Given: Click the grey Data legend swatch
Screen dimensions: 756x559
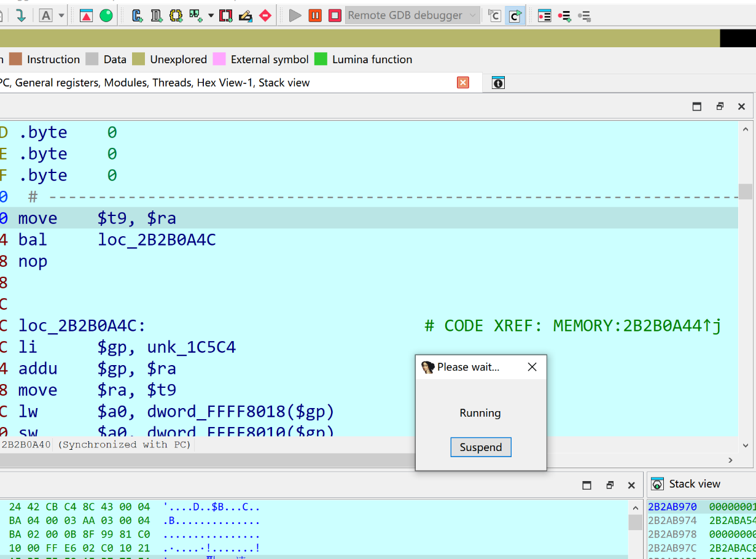Looking at the screenshot, I should click(92, 60).
